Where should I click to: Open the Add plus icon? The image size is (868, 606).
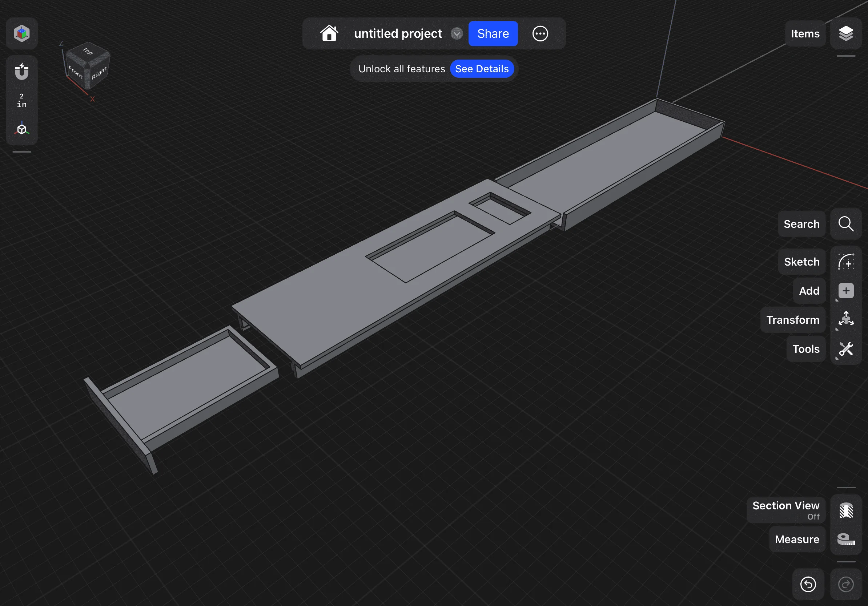click(846, 291)
